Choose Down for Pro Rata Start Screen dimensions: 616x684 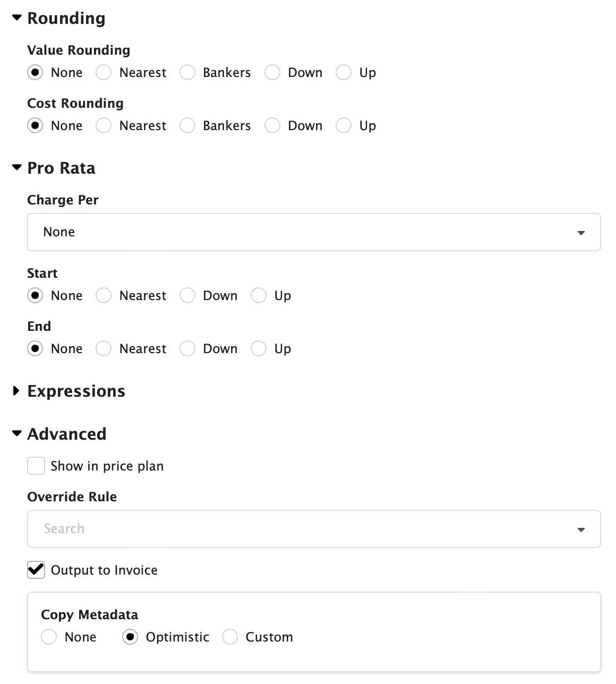(187, 296)
